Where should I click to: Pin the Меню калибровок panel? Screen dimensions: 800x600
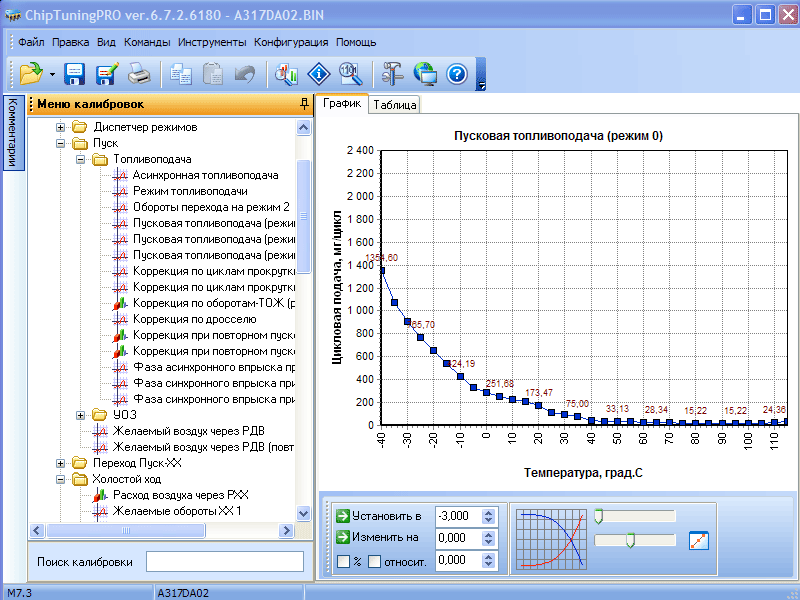tap(304, 104)
